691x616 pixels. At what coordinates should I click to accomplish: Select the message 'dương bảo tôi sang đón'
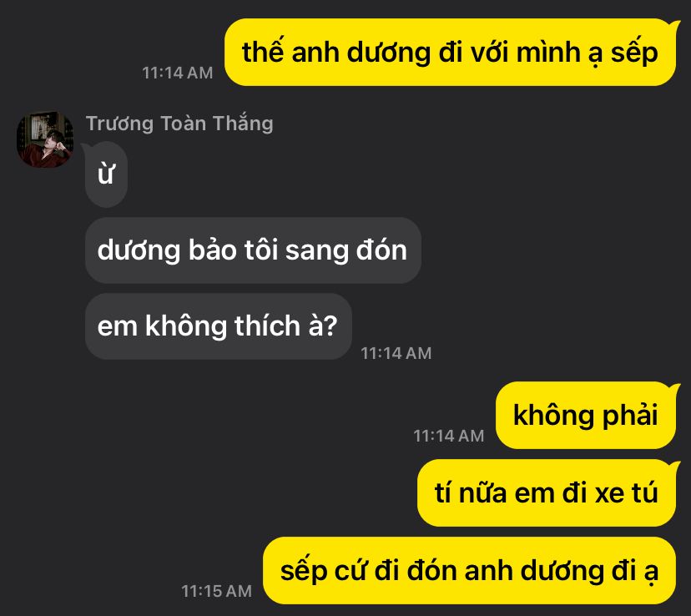coord(253,250)
